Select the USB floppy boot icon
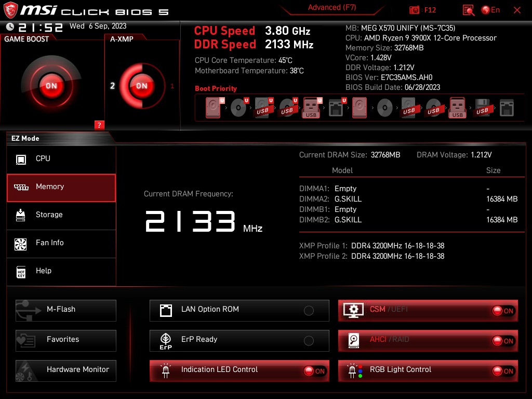Viewport: 532px width, 399px height. 483,108
